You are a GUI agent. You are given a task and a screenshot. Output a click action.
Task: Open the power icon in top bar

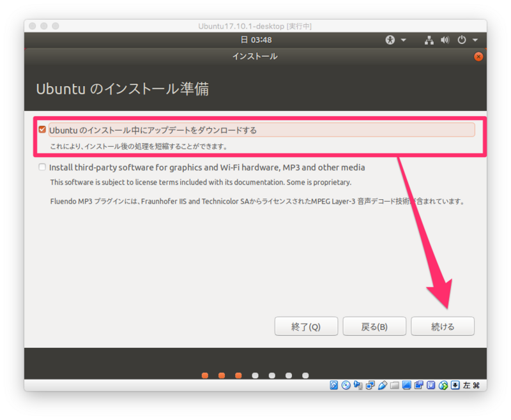[461, 40]
